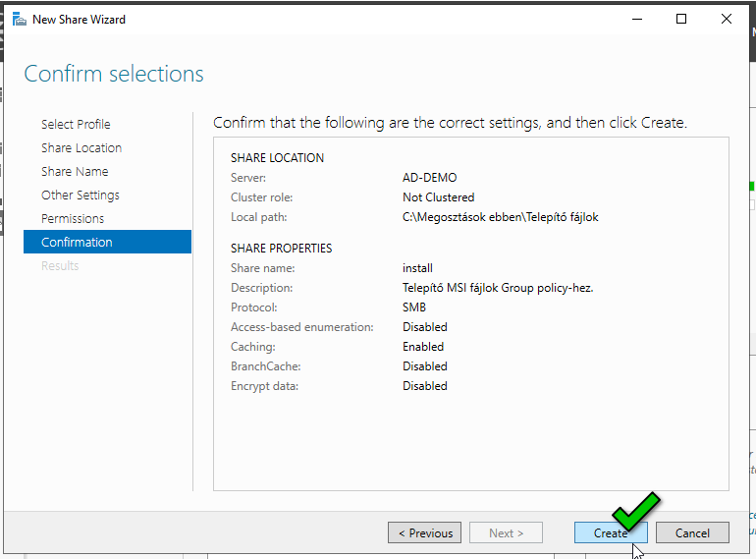Select the highlighted Confirmation step
The width and height of the screenshot is (756, 559).
pyautogui.click(x=77, y=242)
